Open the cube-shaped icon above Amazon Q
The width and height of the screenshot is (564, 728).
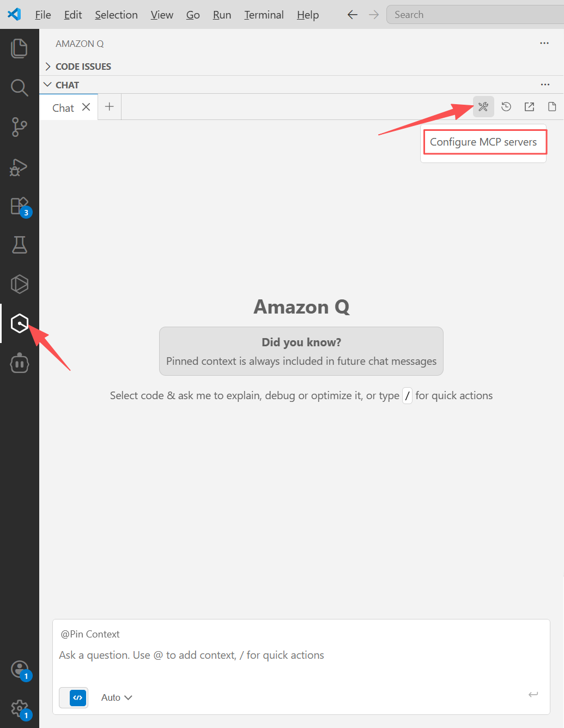point(20,284)
